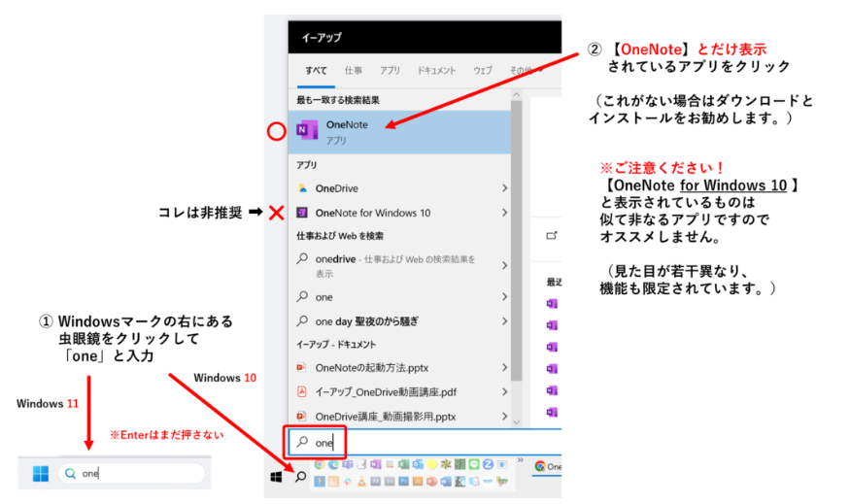850x504 pixels.
Task: Click the PowerPoint icon for OneNoteの起動方法.pptx
Action: 303,368
